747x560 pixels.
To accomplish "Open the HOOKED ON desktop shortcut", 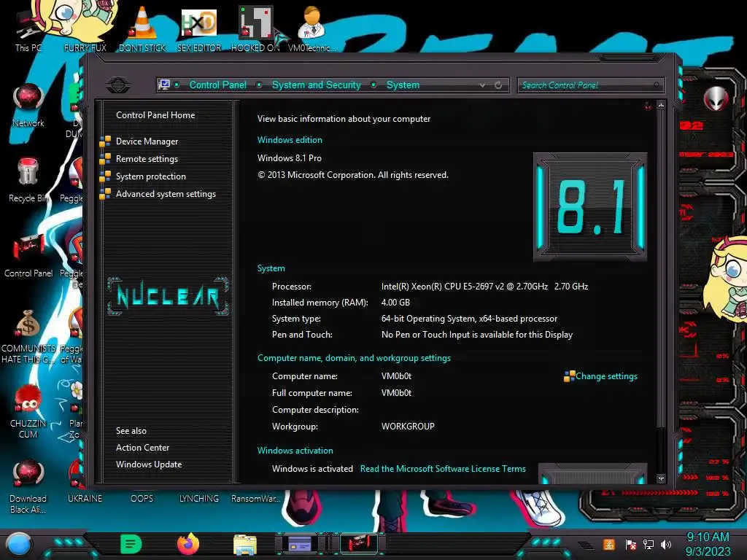I will pyautogui.click(x=255, y=28).
